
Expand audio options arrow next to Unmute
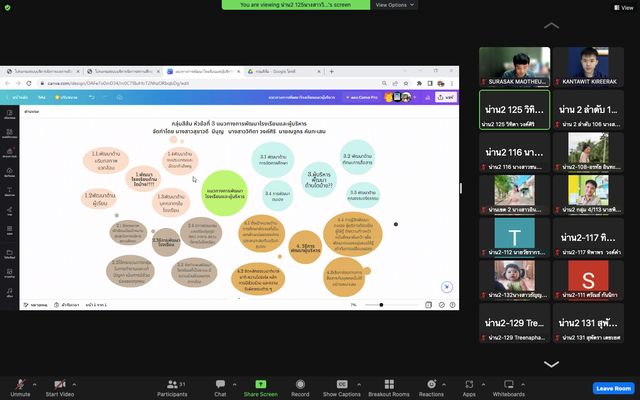click(x=34, y=384)
